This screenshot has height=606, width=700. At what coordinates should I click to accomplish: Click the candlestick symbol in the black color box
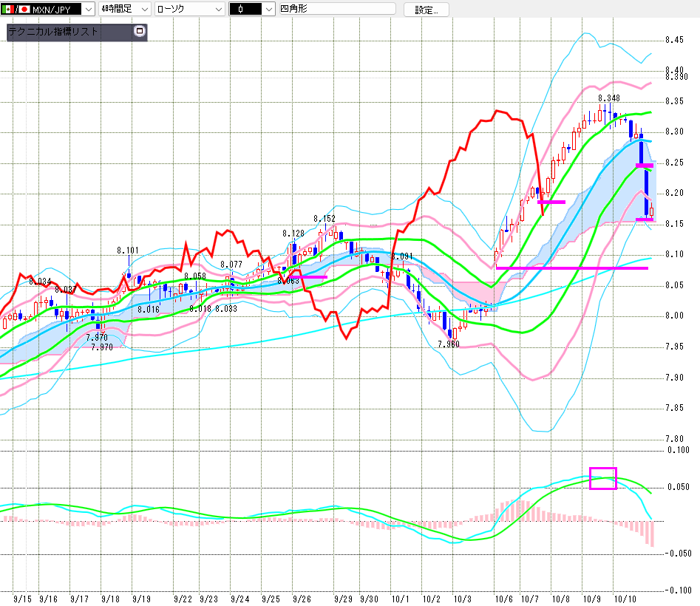click(242, 9)
